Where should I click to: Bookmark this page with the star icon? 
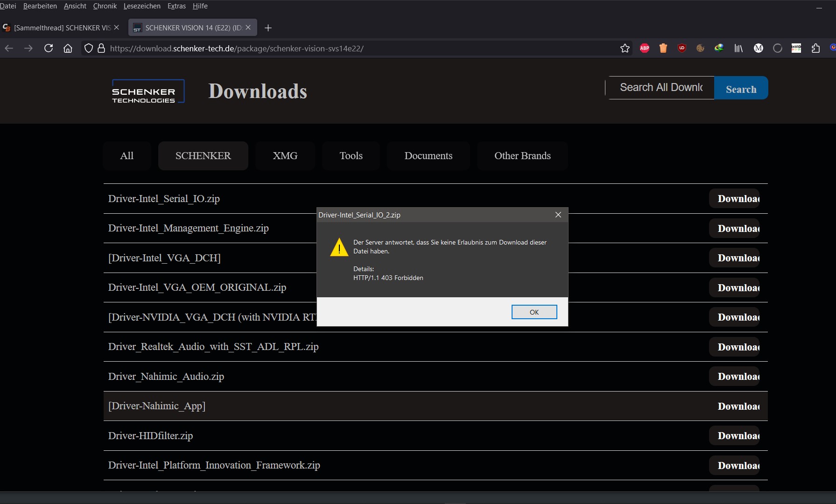tap(625, 48)
